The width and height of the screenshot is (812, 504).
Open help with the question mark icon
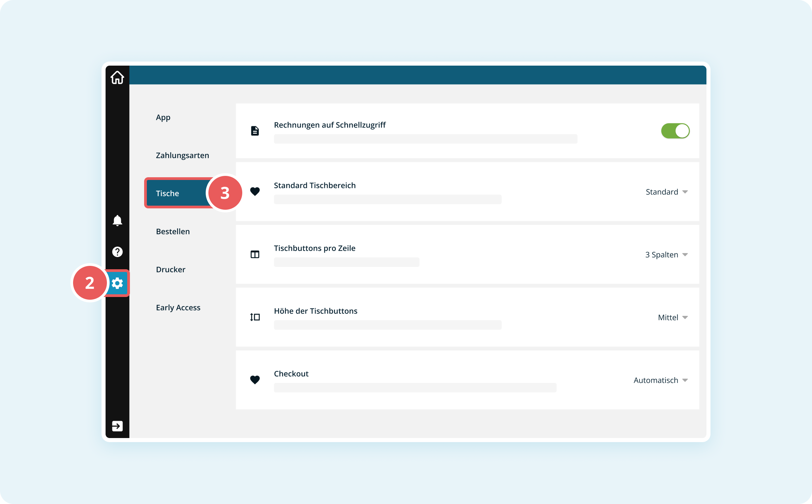point(117,252)
